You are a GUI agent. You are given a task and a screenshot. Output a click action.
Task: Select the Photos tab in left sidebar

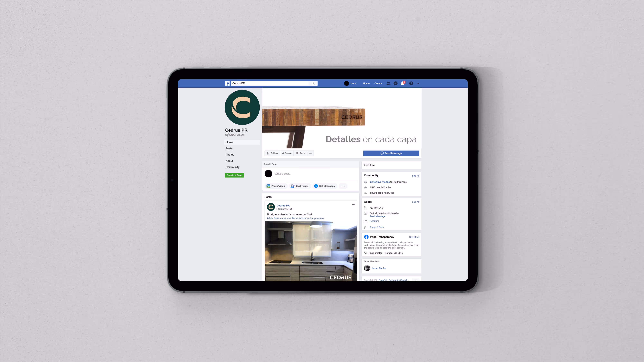click(x=230, y=155)
